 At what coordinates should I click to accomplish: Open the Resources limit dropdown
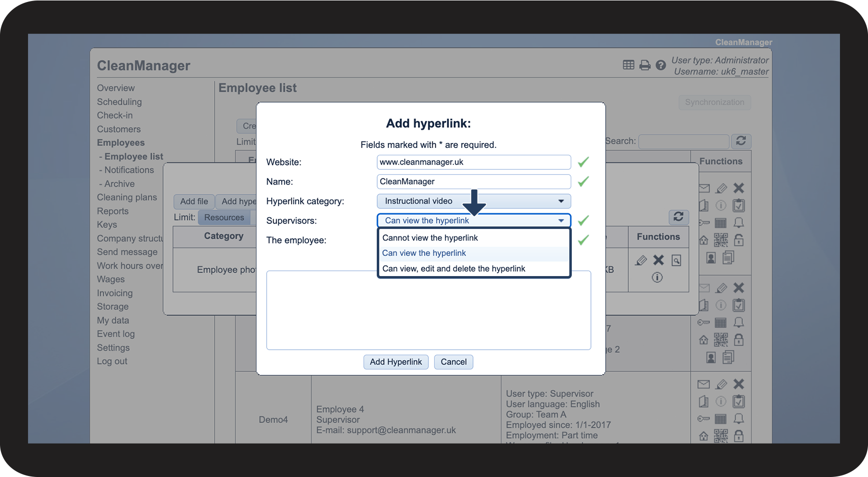point(224,218)
